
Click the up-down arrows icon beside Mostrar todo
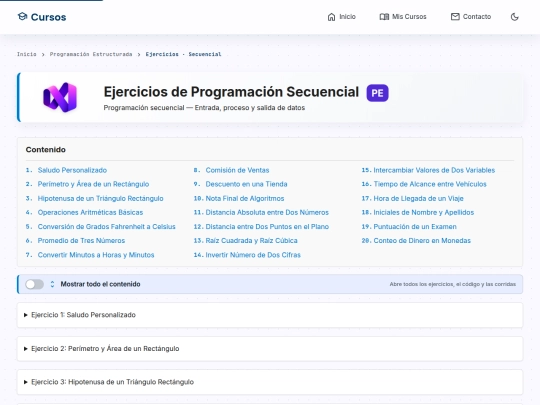[52, 284]
